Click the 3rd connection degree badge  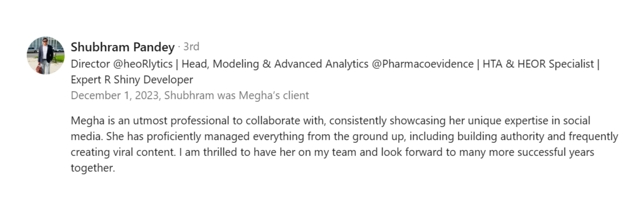191,47
